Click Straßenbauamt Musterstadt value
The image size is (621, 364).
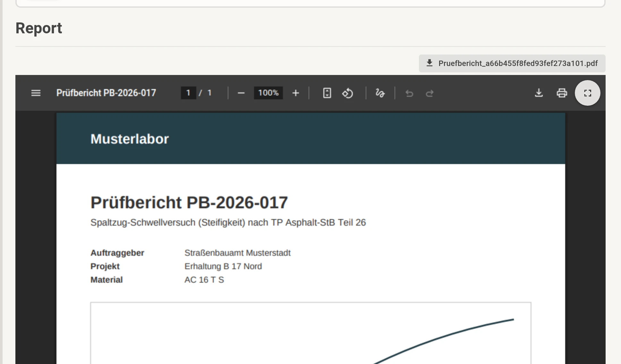click(237, 253)
